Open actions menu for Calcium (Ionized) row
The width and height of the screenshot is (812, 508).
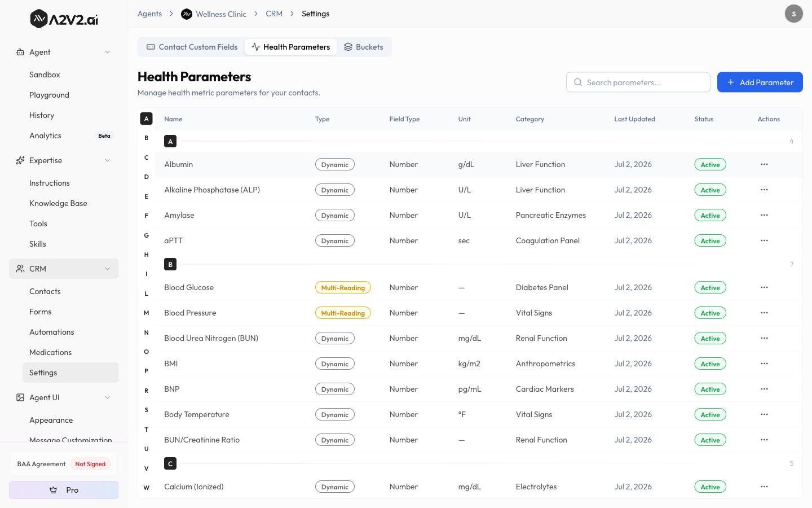[x=764, y=487]
